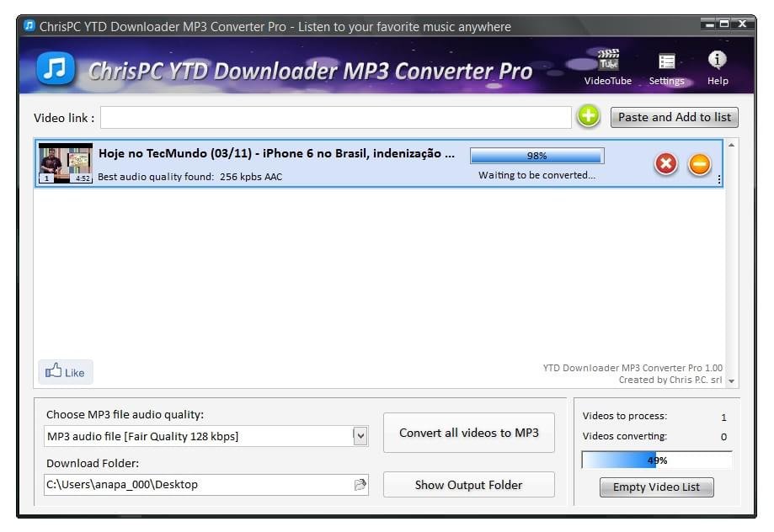This screenshot has width=774, height=532.
Task: Open the Help menu
Action: pyautogui.click(x=718, y=67)
